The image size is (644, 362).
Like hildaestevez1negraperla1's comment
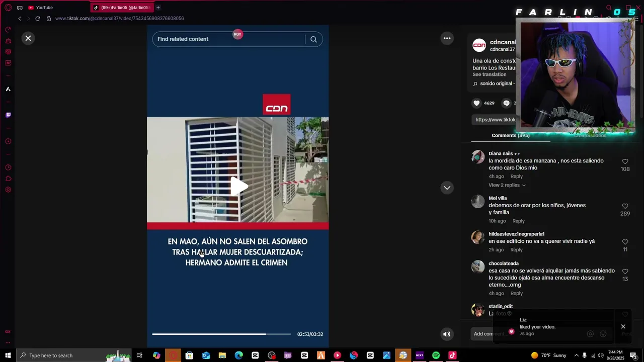pyautogui.click(x=625, y=242)
